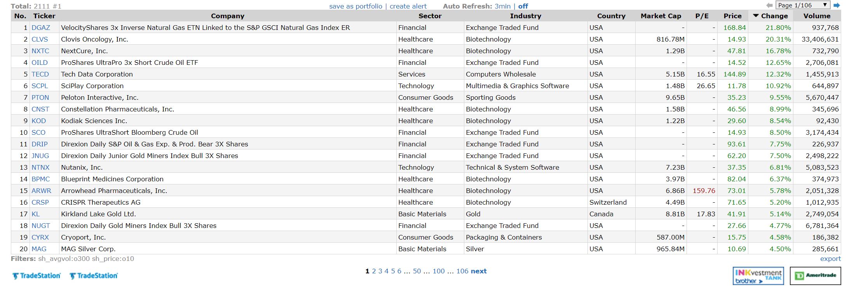Sort by Market Cap column header
868x299 pixels.
point(661,16)
